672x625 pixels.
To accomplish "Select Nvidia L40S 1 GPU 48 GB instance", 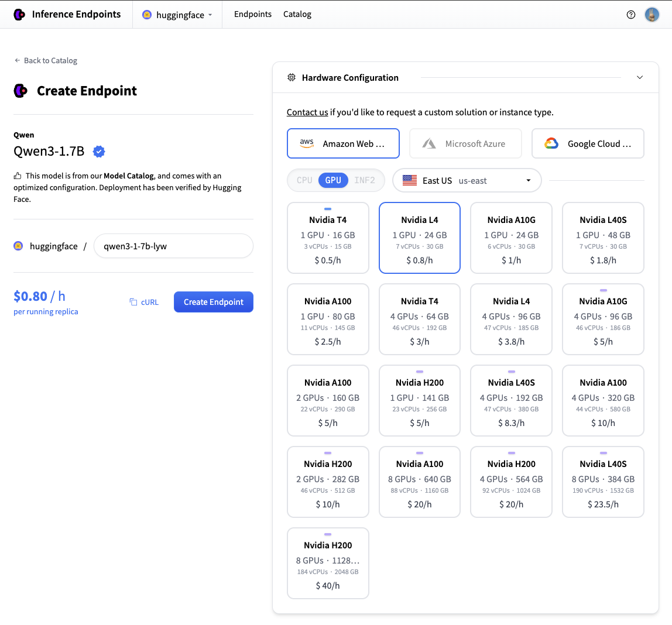I will (603, 238).
